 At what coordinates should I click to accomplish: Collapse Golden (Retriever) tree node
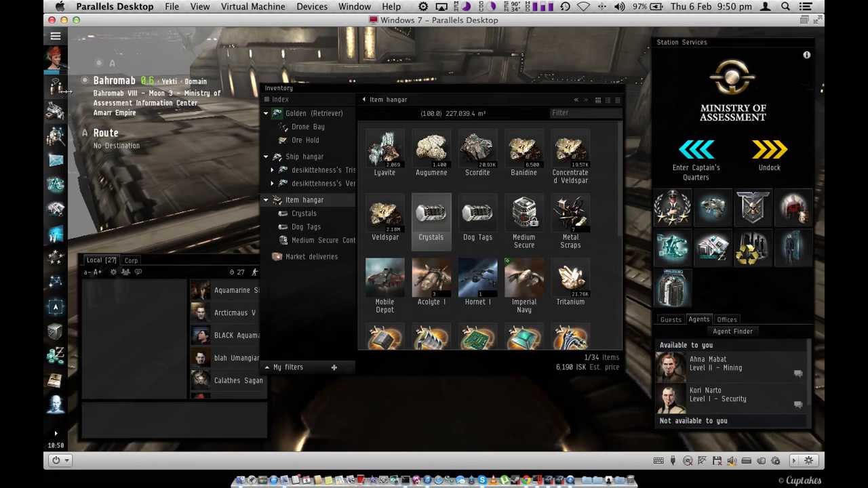[x=266, y=113]
